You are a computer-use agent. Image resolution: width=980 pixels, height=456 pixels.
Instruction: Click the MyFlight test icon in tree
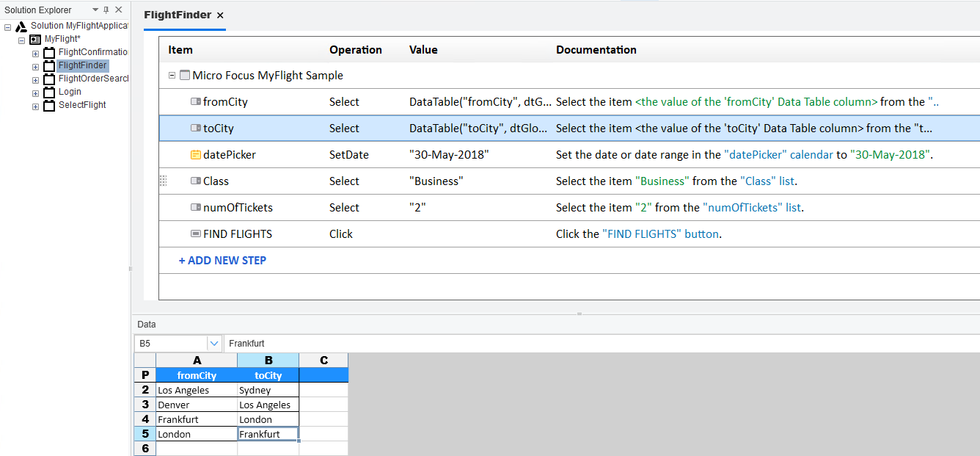35,40
